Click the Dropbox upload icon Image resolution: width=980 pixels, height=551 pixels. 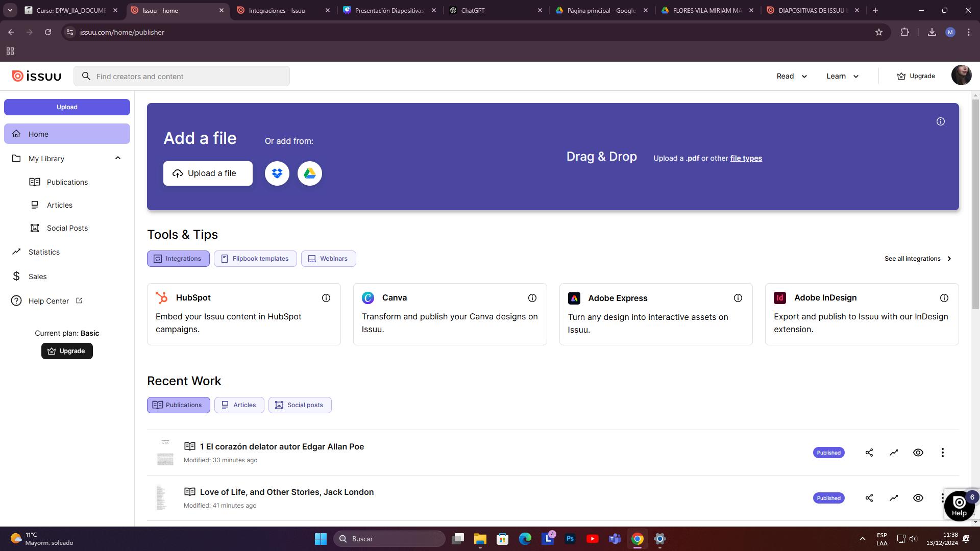coord(277,173)
